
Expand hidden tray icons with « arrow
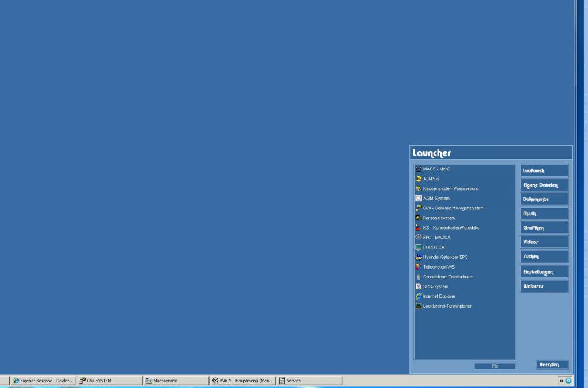coord(562,381)
